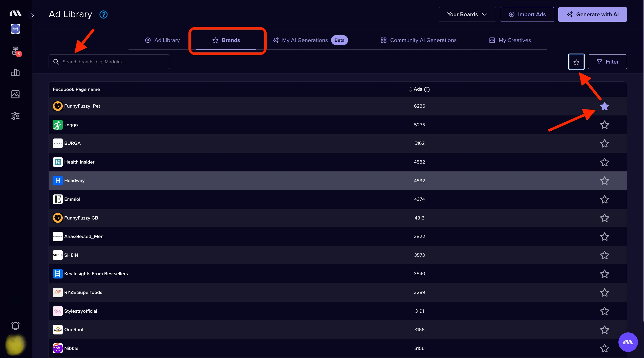Click the BURGA brand logo
644x358 pixels.
coord(58,143)
